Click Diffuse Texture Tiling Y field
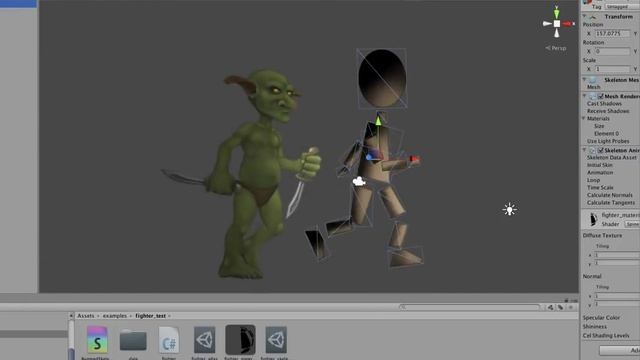 point(617,263)
